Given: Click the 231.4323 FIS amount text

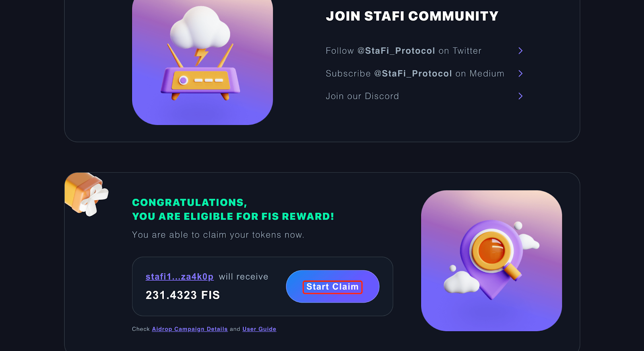Looking at the screenshot, I should (183, 295).
